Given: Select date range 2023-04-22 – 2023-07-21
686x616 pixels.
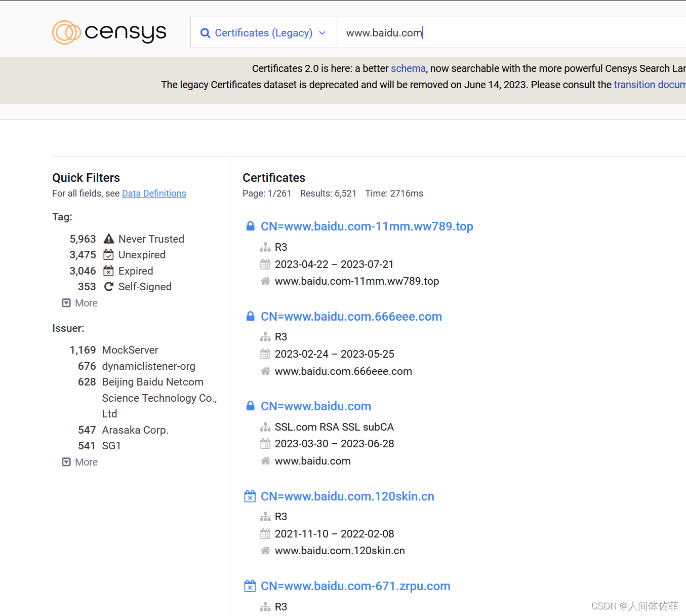Looking at the screenshot, I should coord(334,264).
